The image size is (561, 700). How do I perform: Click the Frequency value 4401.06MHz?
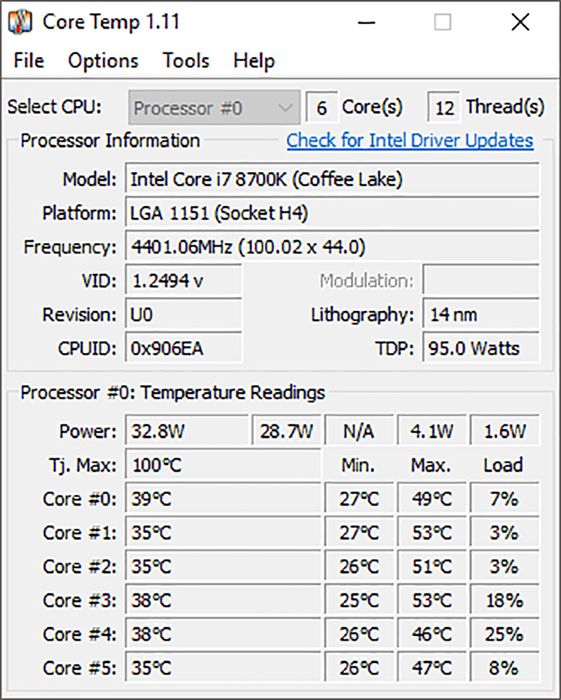[332, 247]
